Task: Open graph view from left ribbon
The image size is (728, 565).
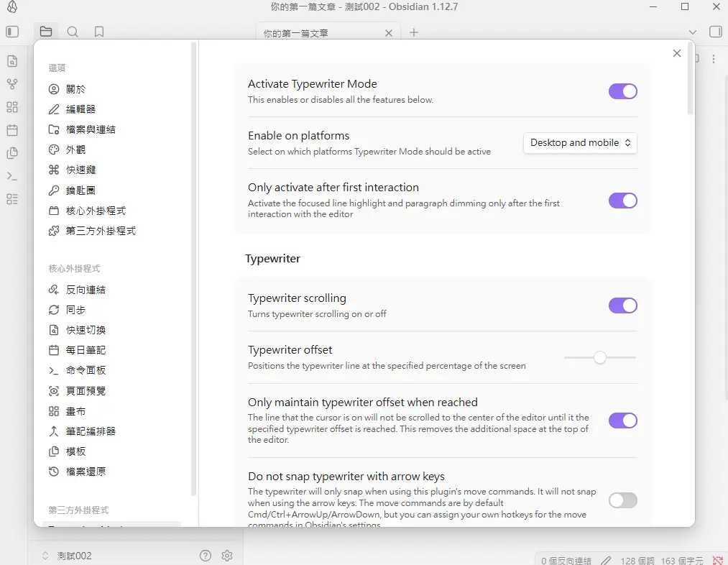Action: click(12, 84)
